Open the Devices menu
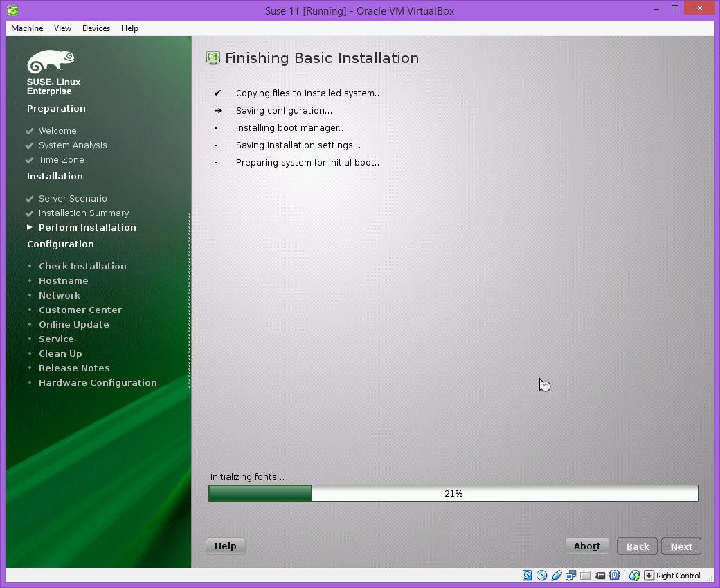This screenshot has height=588, width=720. tap(96, 28)
